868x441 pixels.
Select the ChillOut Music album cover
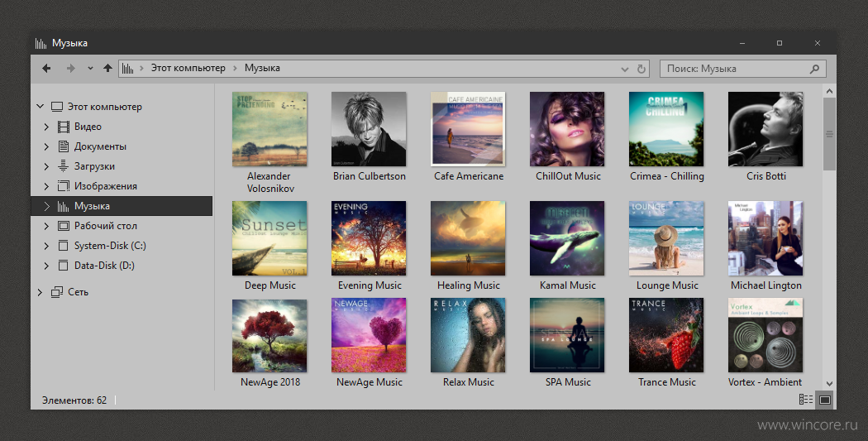pyautogui.click(x=567, y=129)
